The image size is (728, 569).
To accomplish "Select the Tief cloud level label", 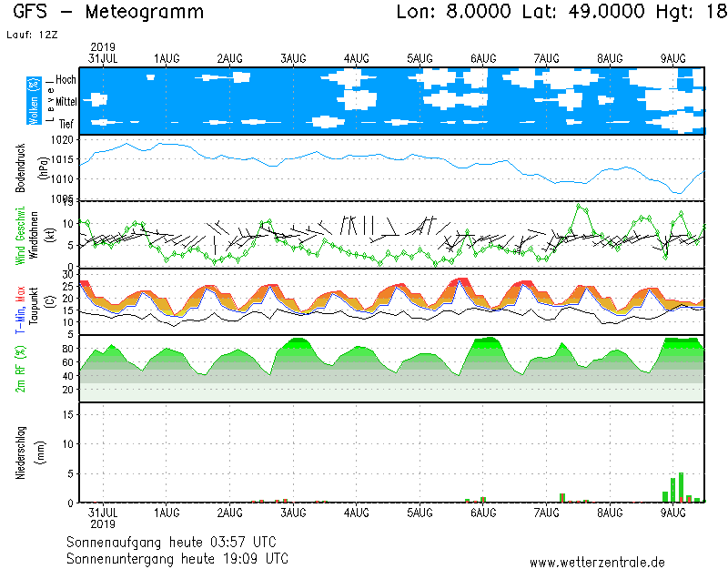I will 66,122.
